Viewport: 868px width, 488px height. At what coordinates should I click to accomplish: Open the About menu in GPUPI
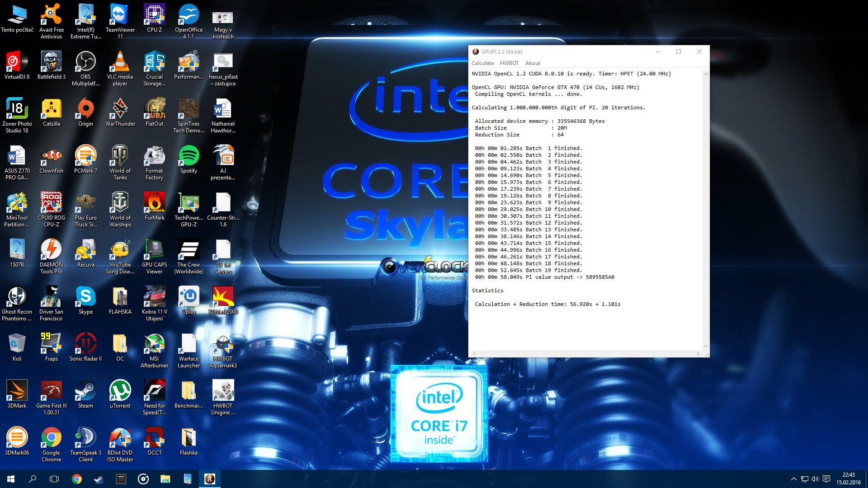(x=533, y=63)
